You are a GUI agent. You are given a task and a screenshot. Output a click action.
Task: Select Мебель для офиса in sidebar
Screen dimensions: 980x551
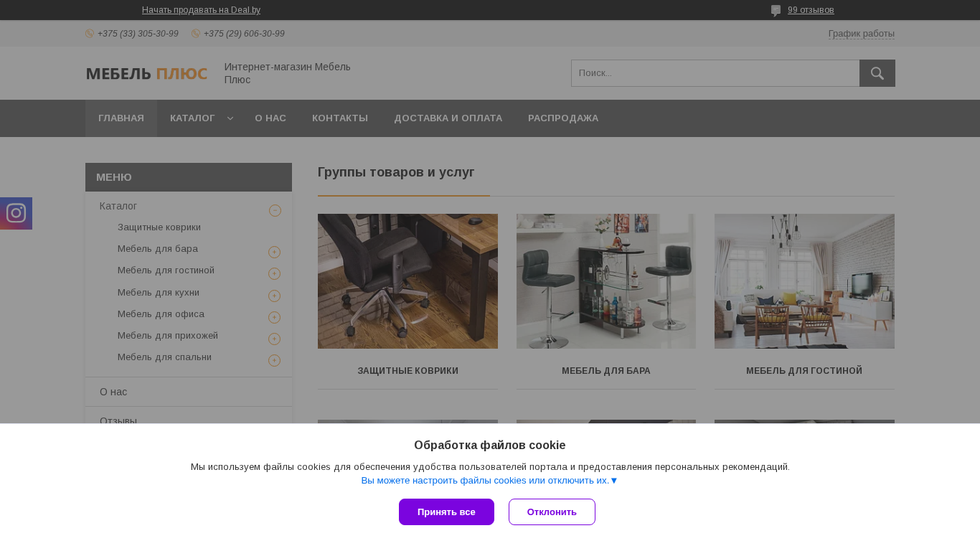point(161,314)
